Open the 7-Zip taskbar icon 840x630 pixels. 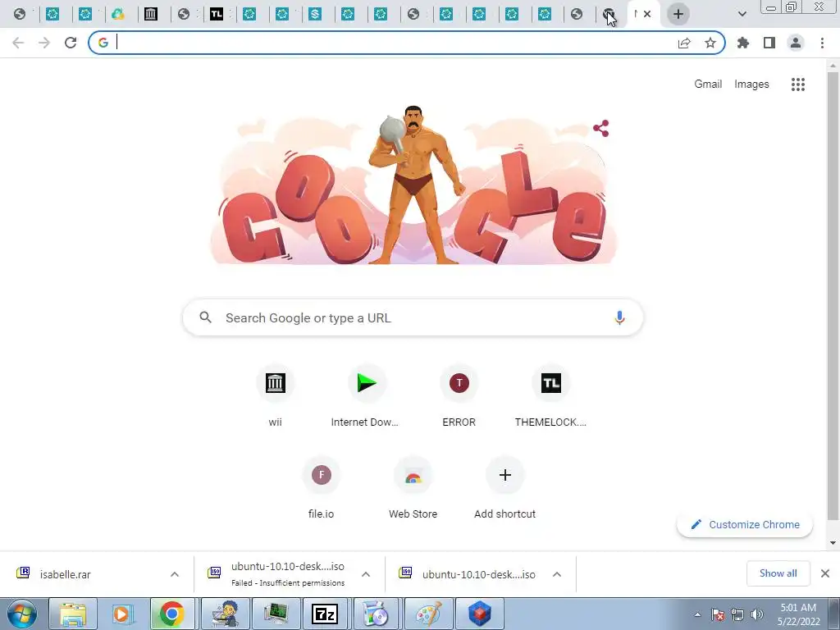click(x=325, y=614)
